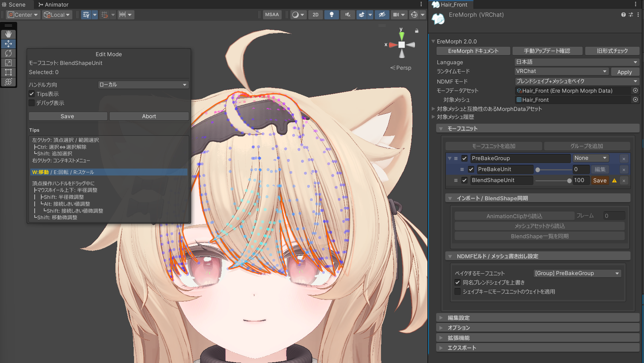Toggle 2D scene view mode
This screenshot has width=644, height=363.
[316, 15]
